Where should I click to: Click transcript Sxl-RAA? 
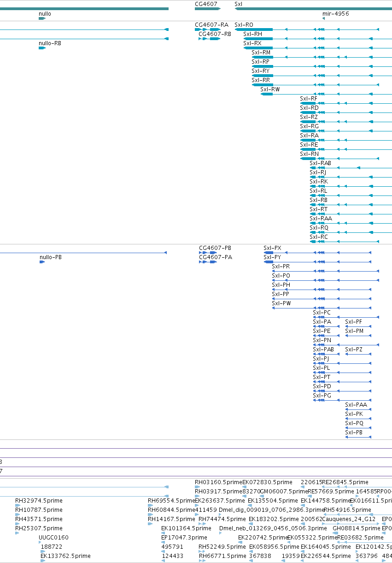click(x=321, y=219)
